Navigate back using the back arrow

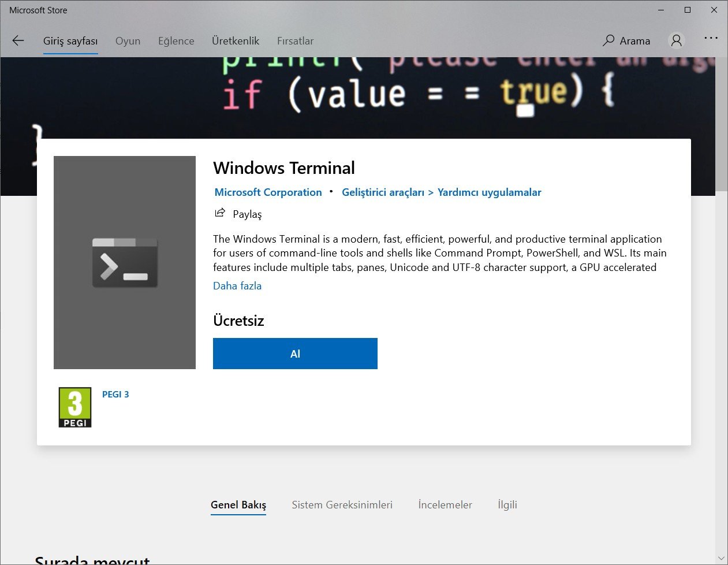point(18,40)
